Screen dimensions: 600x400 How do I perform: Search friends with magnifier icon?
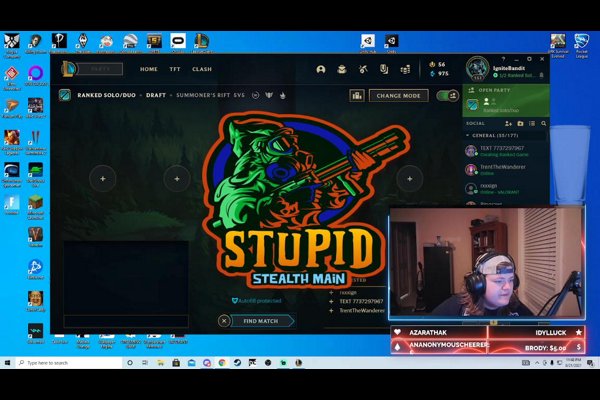pyautogui.click(x=544, y=124)
